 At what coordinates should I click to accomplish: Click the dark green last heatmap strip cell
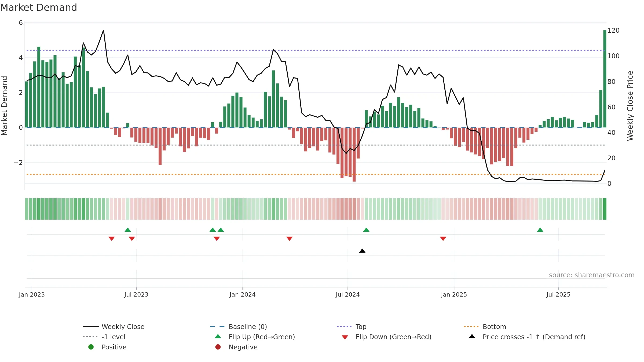click(x=605, y=209)
